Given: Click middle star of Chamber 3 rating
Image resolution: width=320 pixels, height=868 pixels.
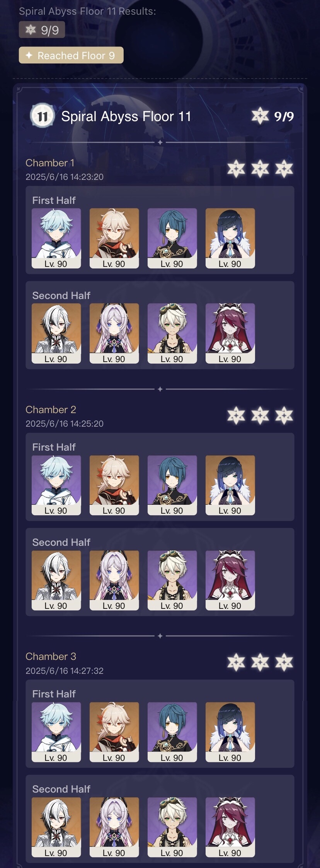Looking at the screenshot, I should (x=260, y=663).
